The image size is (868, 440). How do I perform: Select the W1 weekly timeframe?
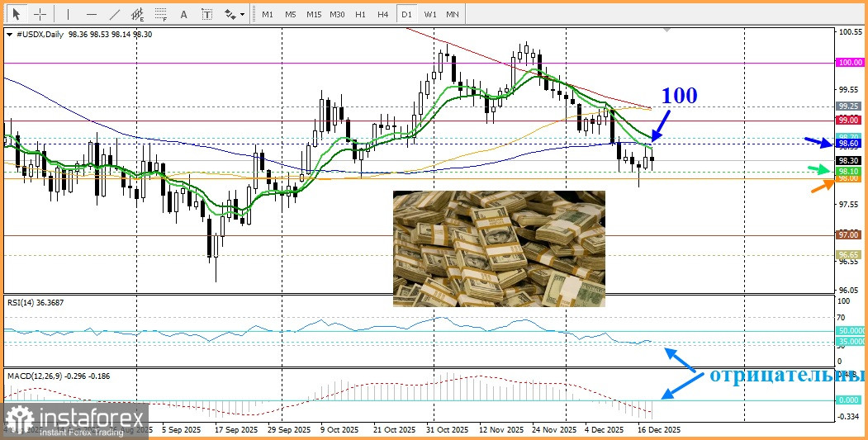coord(430,14)
